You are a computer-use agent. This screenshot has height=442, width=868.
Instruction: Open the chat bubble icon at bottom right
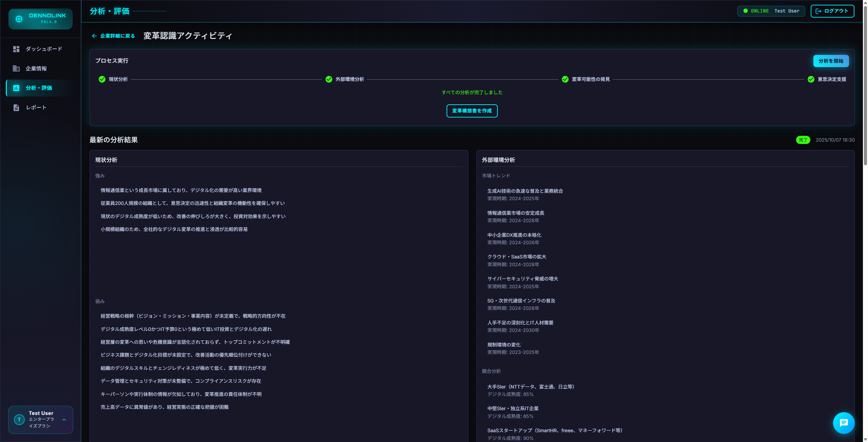pyautogui.click(x=843, y=423)
